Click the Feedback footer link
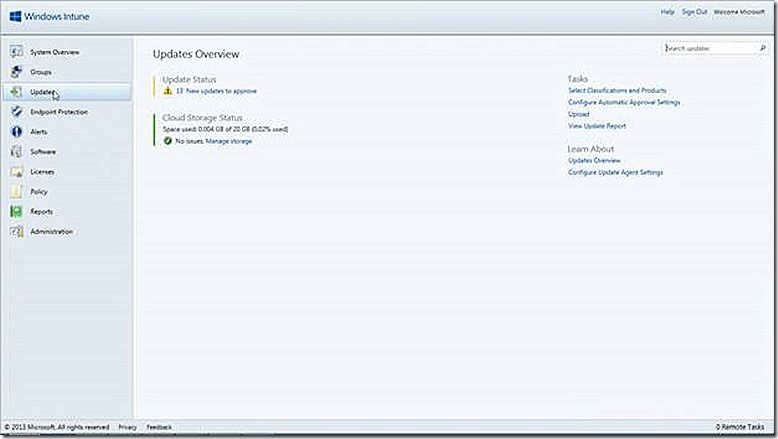This screenshot has height=439, width=778. tap(159, 427)
